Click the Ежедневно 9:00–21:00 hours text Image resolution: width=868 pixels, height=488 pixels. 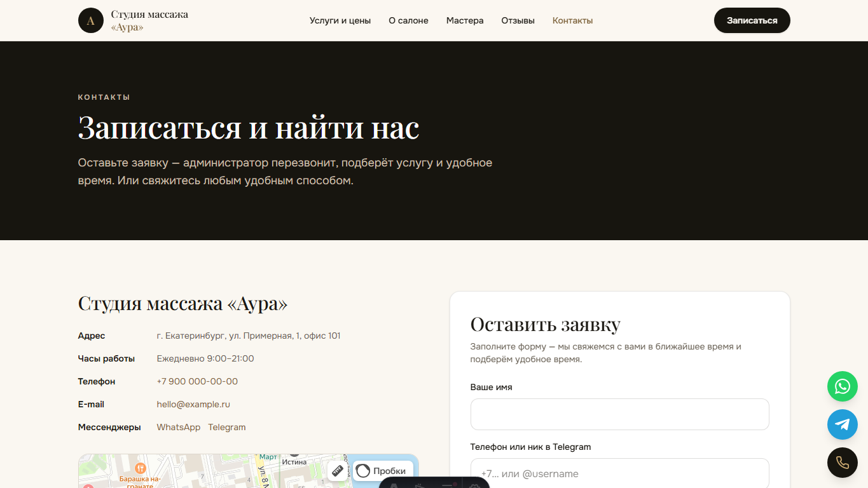click(x=205, y=358)
